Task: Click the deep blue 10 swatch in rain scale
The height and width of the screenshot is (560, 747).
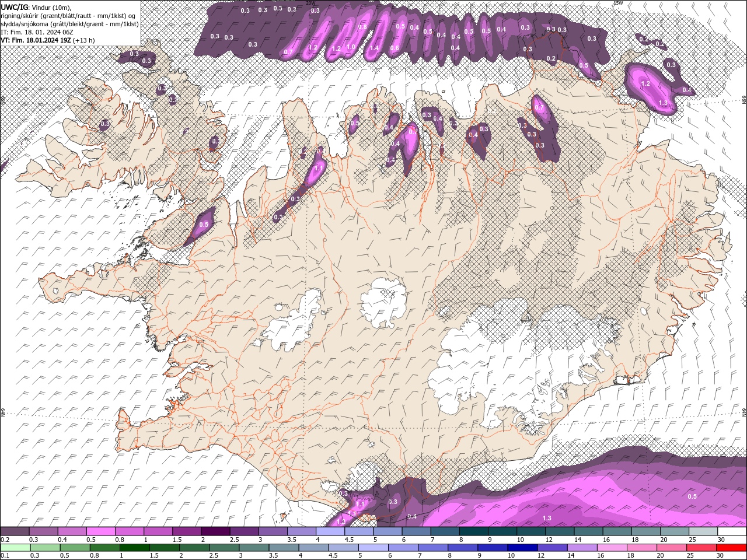Action: 522,547
